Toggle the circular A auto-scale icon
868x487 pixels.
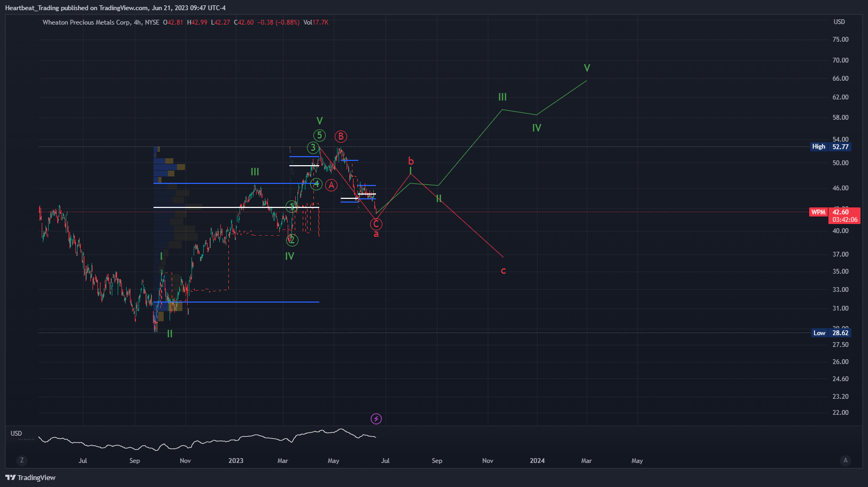pos(846,460)
